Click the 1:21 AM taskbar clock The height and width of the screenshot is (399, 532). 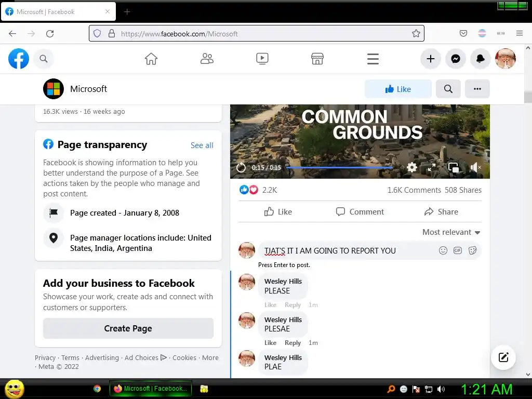[x=486, y=389]
